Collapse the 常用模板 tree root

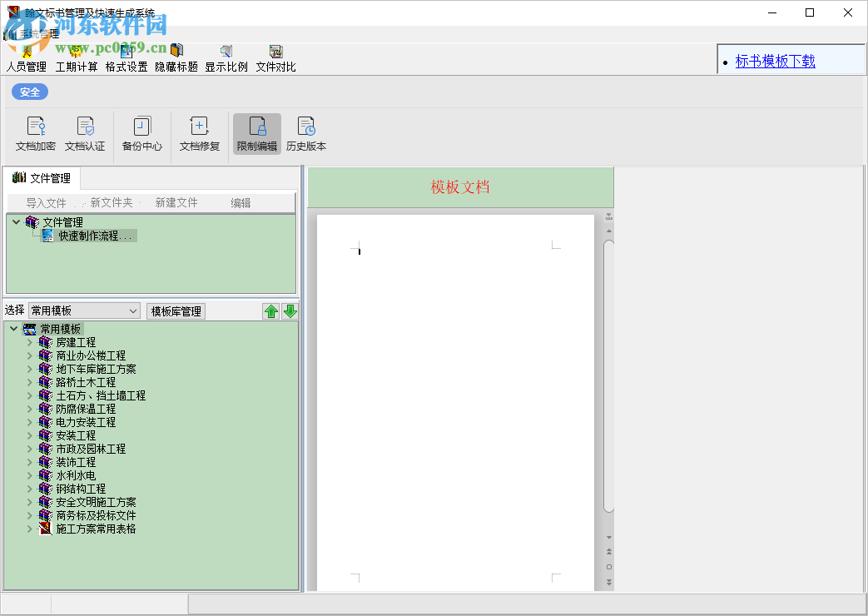tap(14, 329)
